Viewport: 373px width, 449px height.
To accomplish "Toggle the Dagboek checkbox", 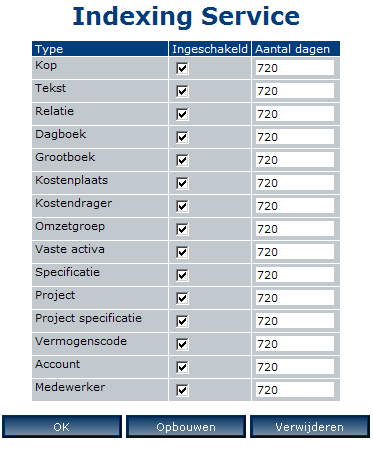I will (182, 137).
